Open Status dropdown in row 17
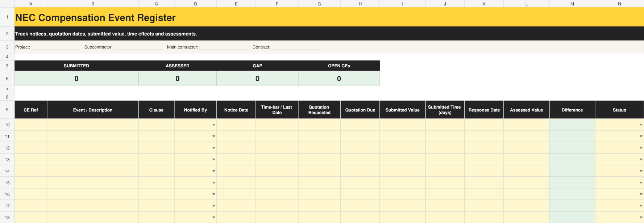The height and width of the screenshot is (223, 644). tap(641, 206)
